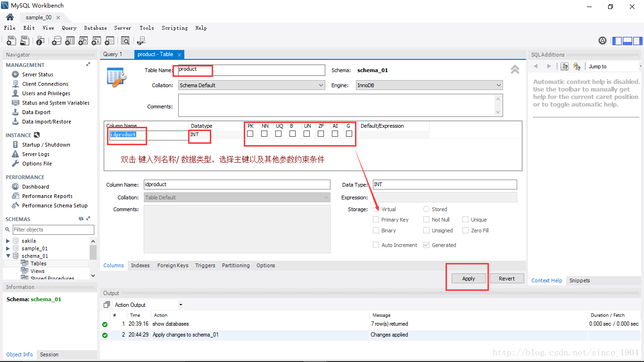Toggle bottom output panel icon

[627, 41]
